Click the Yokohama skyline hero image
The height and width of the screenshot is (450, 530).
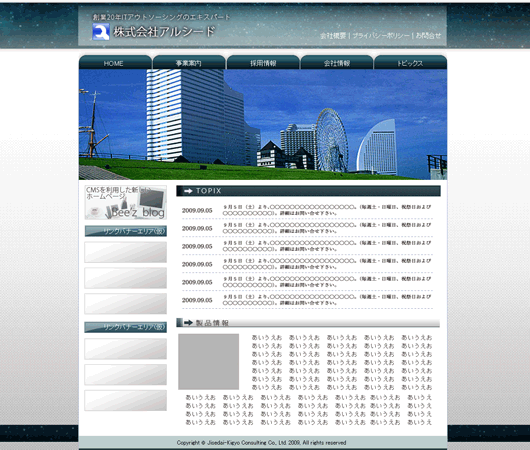point(263,124)
